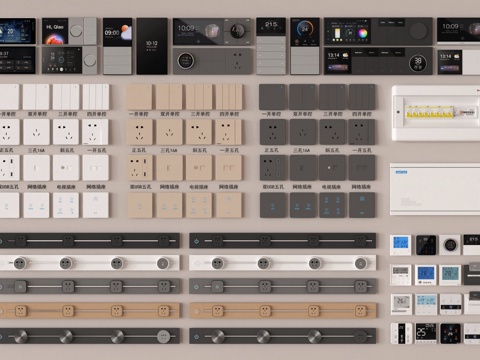Screen dimensions: 480x360
Task: Click the "双开单控" label under white switches
Action: coord(37,114)
